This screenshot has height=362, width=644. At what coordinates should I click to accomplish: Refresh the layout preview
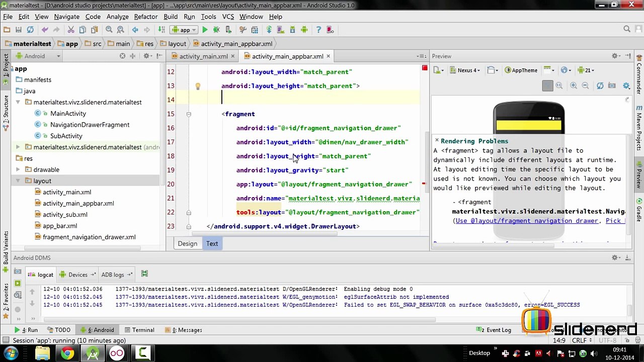point(600,86)
